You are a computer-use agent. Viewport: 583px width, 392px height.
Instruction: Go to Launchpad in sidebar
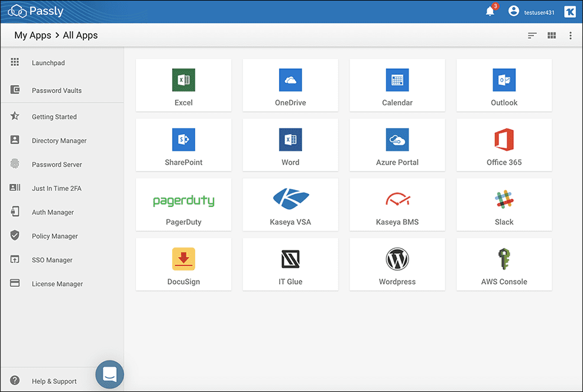pos(48,63)
